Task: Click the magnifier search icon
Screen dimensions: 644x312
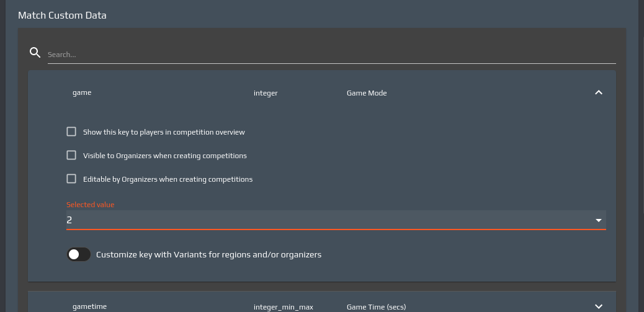Action: [35, 52]
